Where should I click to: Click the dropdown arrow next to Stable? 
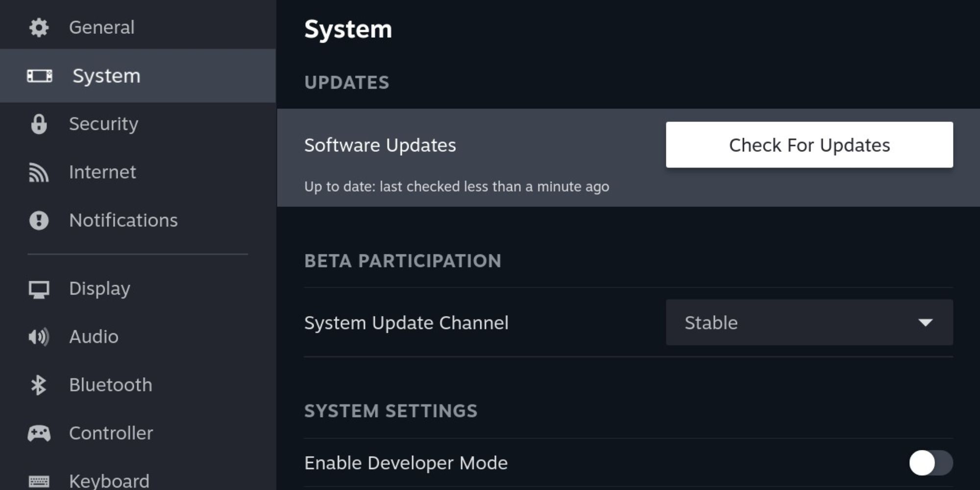pos(925,322)
